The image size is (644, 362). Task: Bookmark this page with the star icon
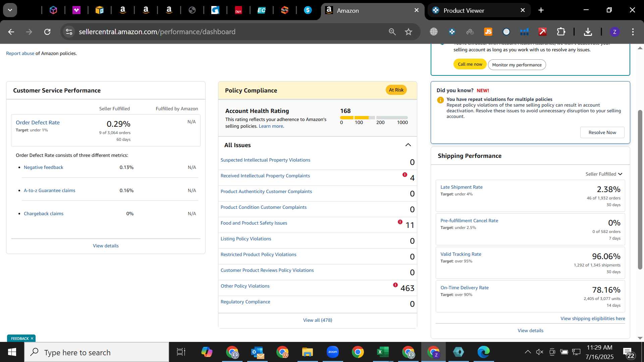pyautogui.click(x=408, y=32)
